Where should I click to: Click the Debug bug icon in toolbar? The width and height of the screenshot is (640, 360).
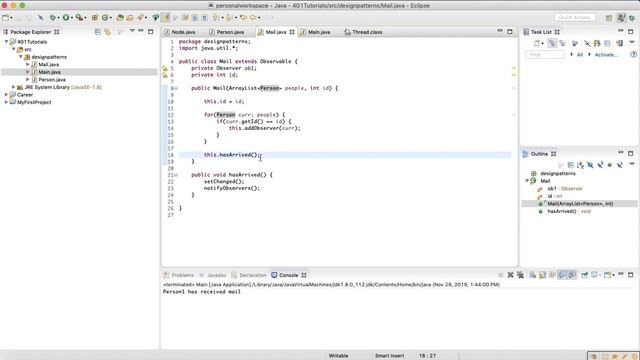[53, 18]
